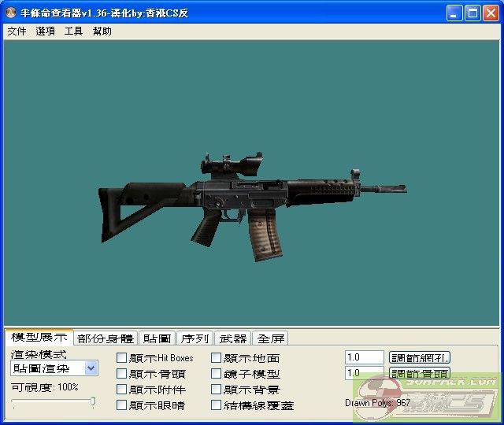Screen dimensions: 504x425
Task: Select the 武器 tab
Action: 233,338
